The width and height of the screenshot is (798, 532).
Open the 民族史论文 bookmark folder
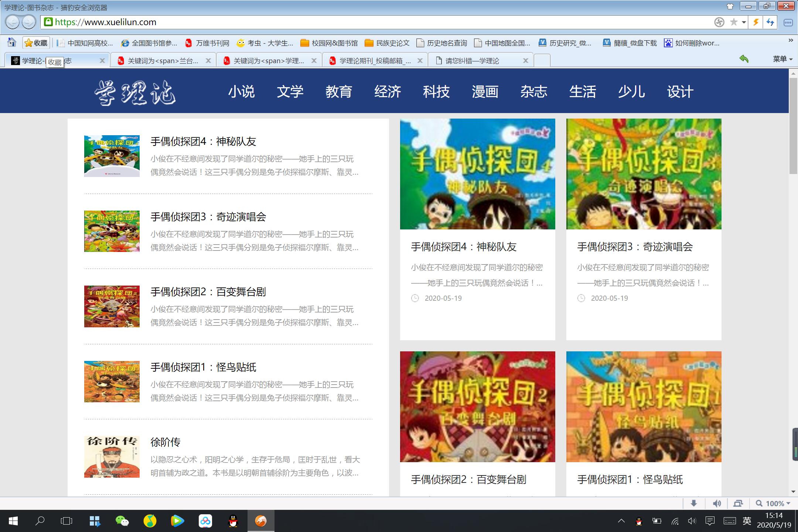[387, 43]
